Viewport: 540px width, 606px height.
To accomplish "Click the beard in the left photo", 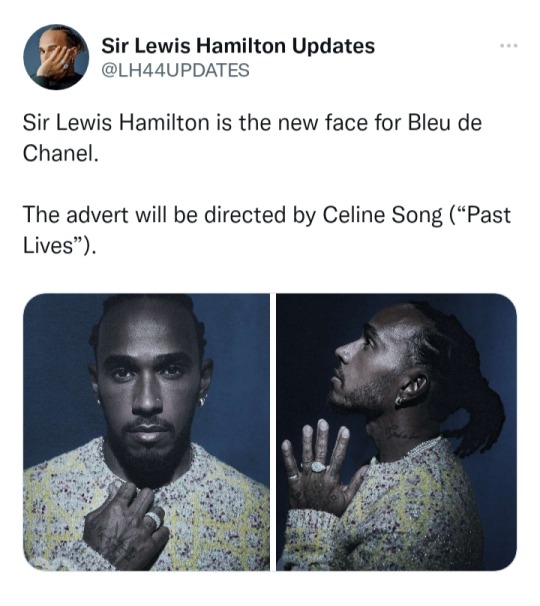I will [x=149, y=454].
